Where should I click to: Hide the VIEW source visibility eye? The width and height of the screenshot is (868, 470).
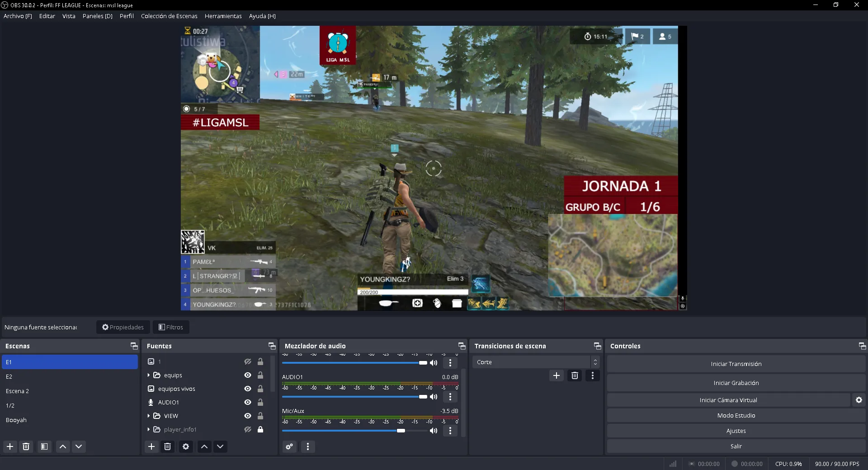point(247,416)
